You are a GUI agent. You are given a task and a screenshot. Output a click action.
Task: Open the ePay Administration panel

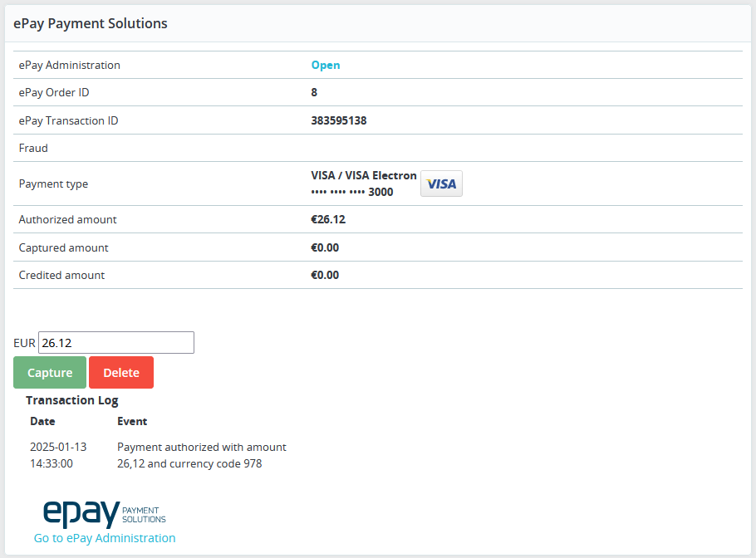tap(325, 65)
